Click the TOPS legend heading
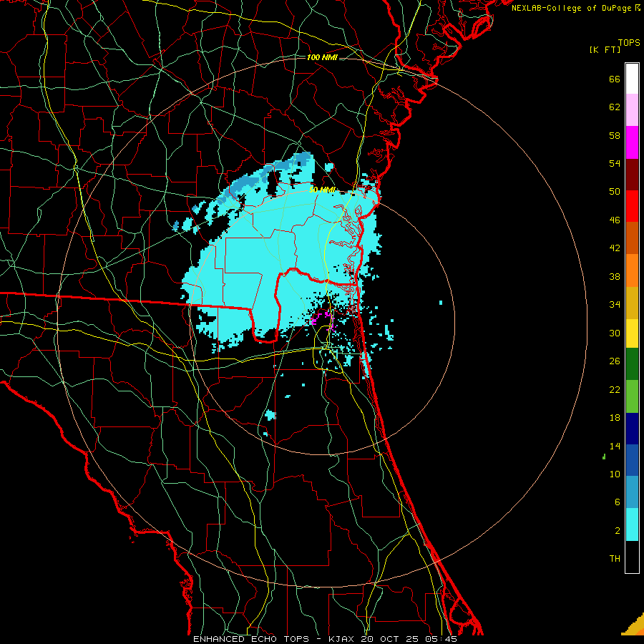Screen dimensions: 644x644 [x=629, y=42]
